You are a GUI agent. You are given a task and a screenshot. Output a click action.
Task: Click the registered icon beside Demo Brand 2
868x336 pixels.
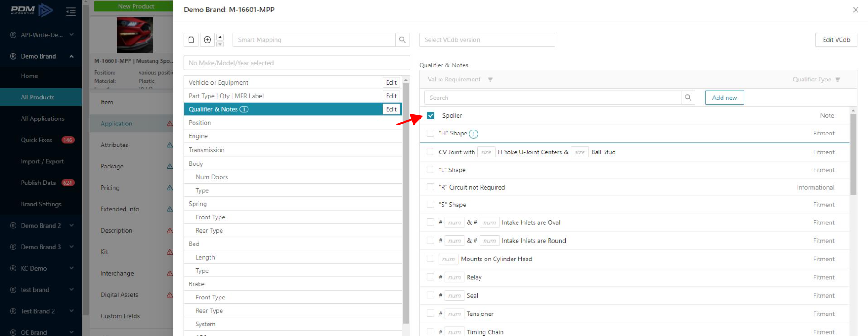click(13, 226)
